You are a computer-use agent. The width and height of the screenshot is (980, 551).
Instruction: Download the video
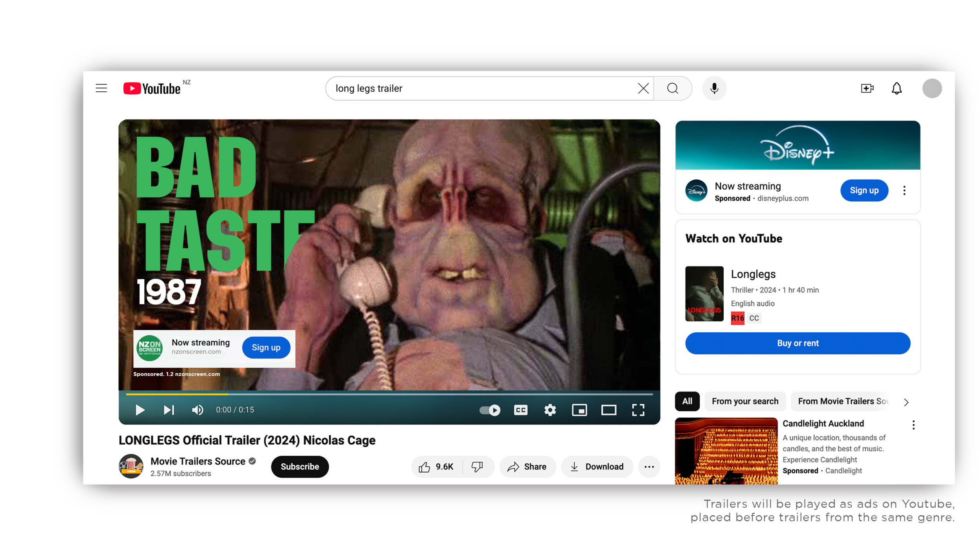pyautogui.click(x=597, y=467)
